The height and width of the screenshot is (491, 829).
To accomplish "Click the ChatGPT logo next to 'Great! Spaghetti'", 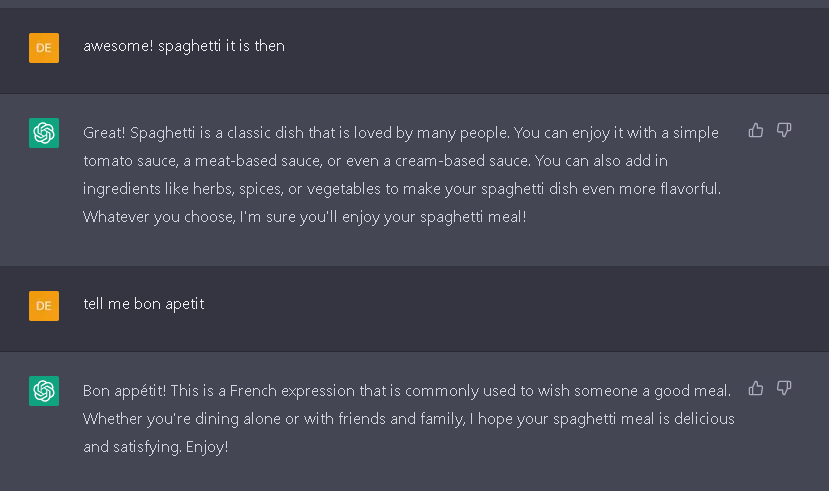I will 44,132.
